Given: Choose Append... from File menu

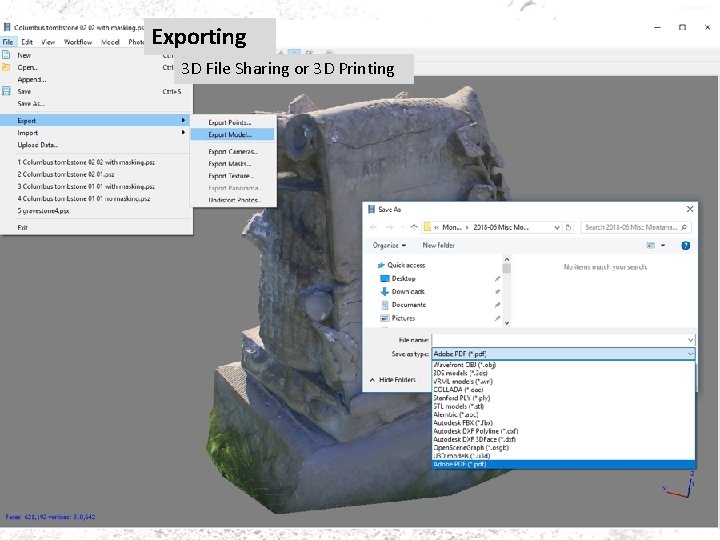Looking at the screenshot, I should (96, 79).
